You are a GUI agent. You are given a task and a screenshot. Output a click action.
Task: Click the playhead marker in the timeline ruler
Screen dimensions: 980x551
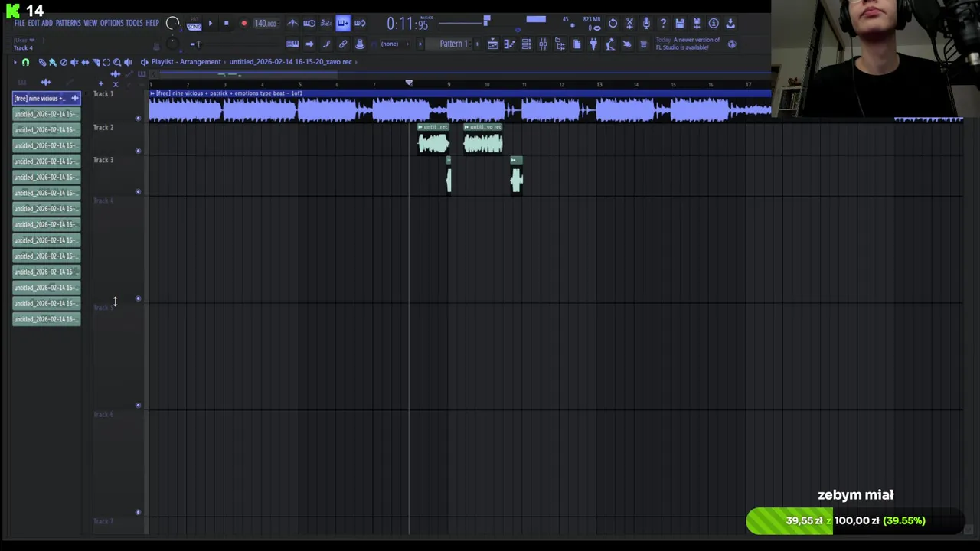[409, 83]
